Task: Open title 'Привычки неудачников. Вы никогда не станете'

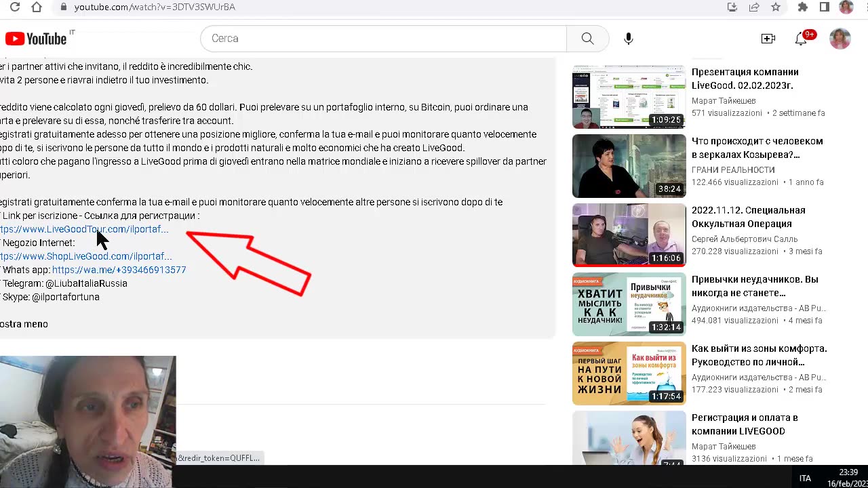Action: 755,286
